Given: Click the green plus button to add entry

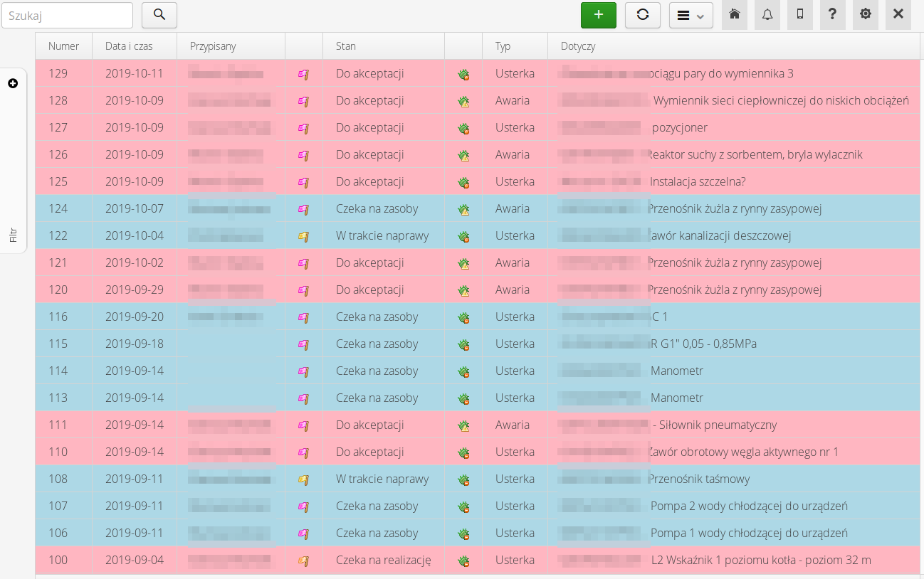Looking at the screenshot, I should [599, 14].
